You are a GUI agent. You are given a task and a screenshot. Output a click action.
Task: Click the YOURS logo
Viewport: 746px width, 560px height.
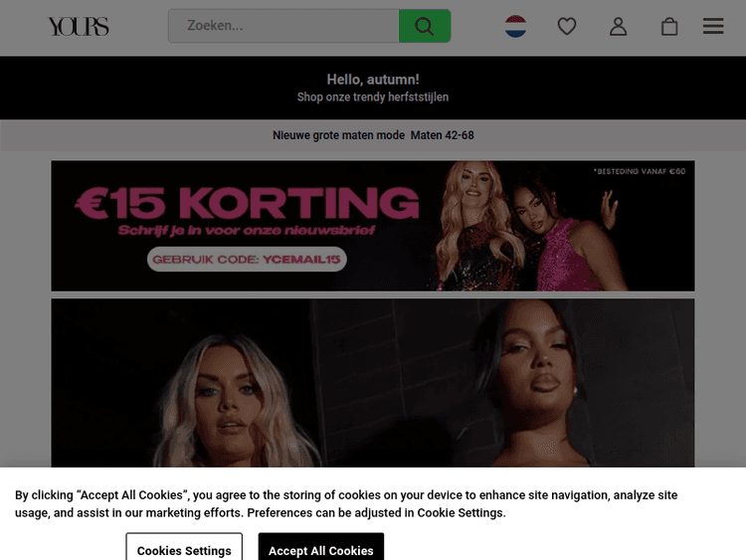(78, 26)
